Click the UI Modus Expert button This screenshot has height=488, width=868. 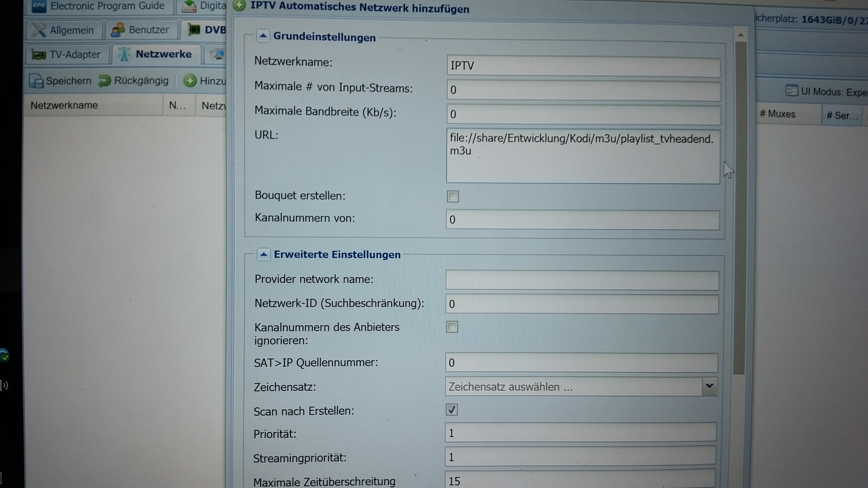[827, 91]
